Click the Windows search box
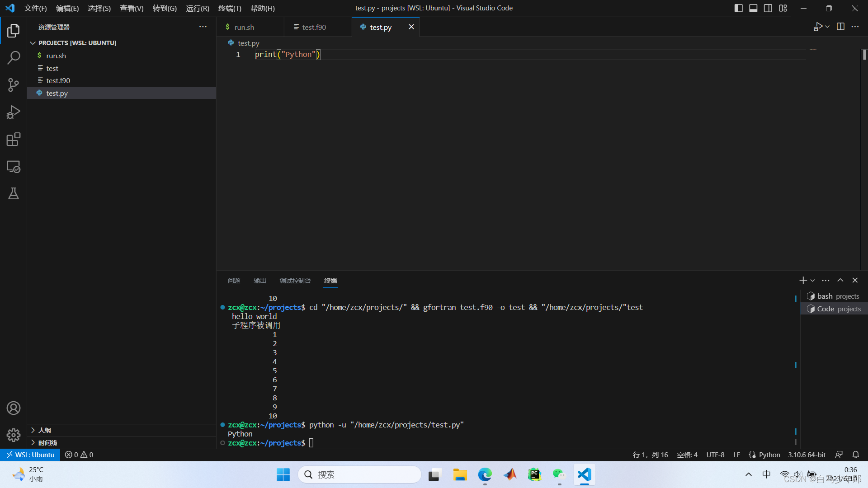The height and width of the screenshot is (488, 868). tap(359, 474)
